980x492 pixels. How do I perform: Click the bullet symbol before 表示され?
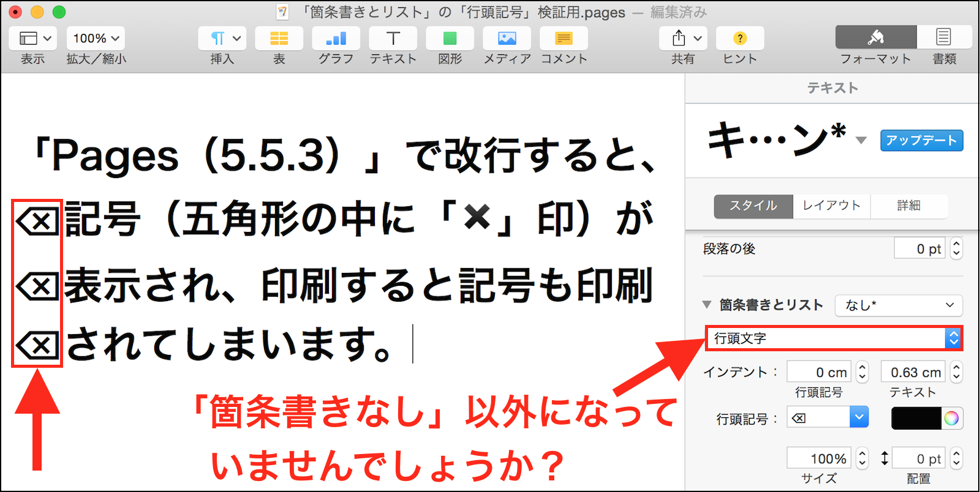[x=37, y=285]
